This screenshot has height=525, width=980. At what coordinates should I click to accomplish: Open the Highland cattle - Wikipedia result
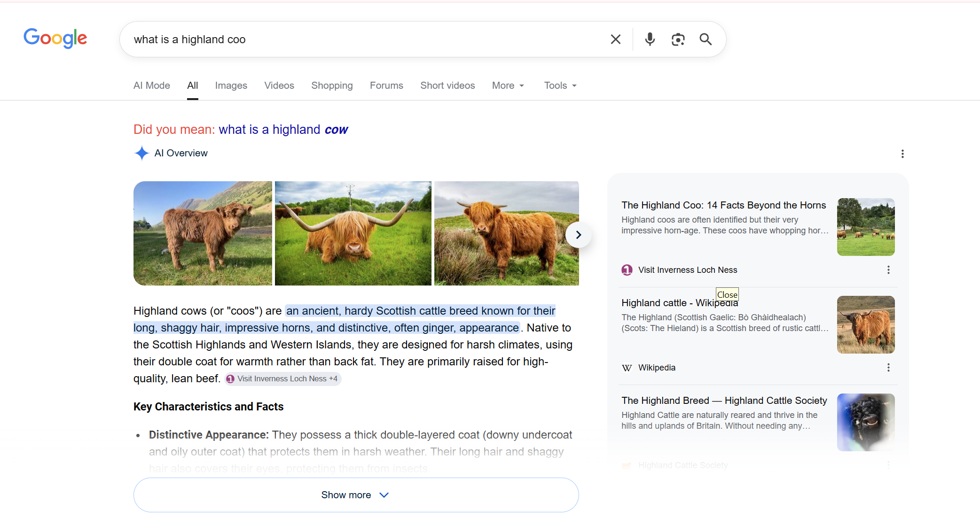(680, 303)
